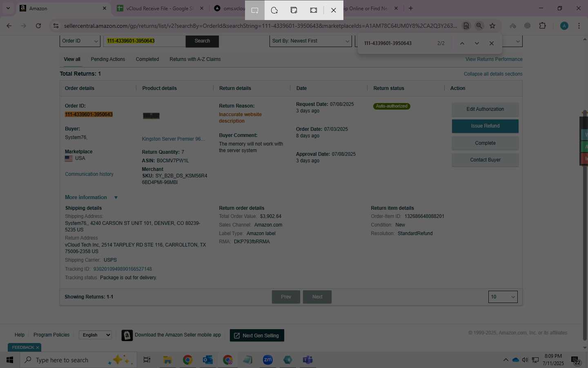The image size is (588, 368).
Task: Open Chrome extensions puzzle icon
Action: pos(542,26)
